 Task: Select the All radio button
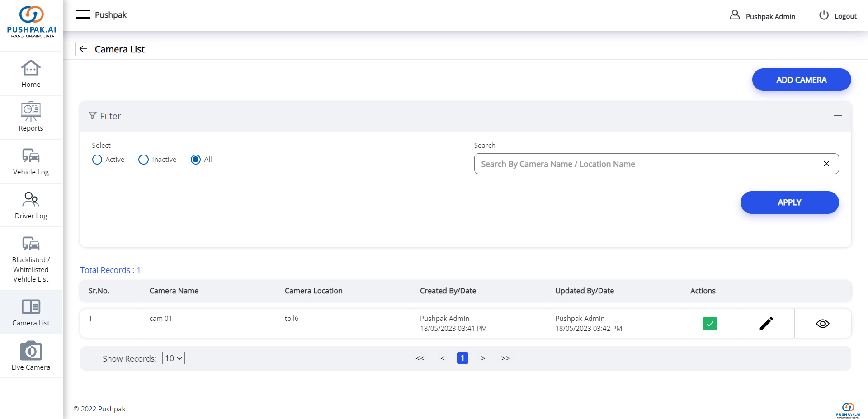tap(196, 160)
